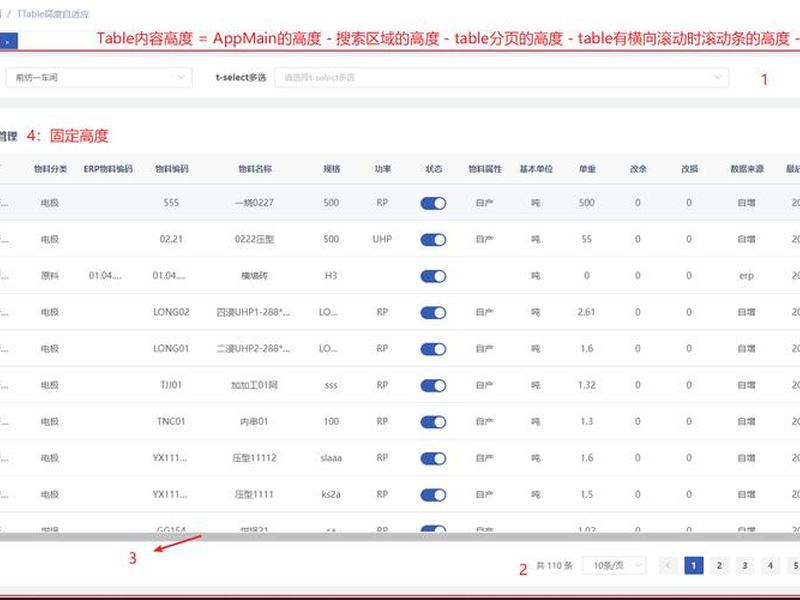This screenshot has height=600, width=800.
Task: Go to the previous page arrow in pagination
Action: [x=668, y=565]
